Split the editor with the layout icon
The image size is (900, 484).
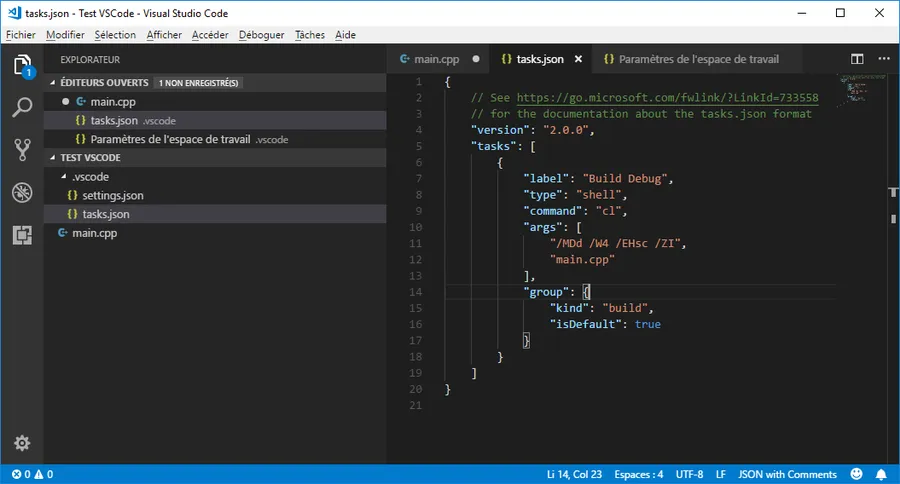click(857, 59)
